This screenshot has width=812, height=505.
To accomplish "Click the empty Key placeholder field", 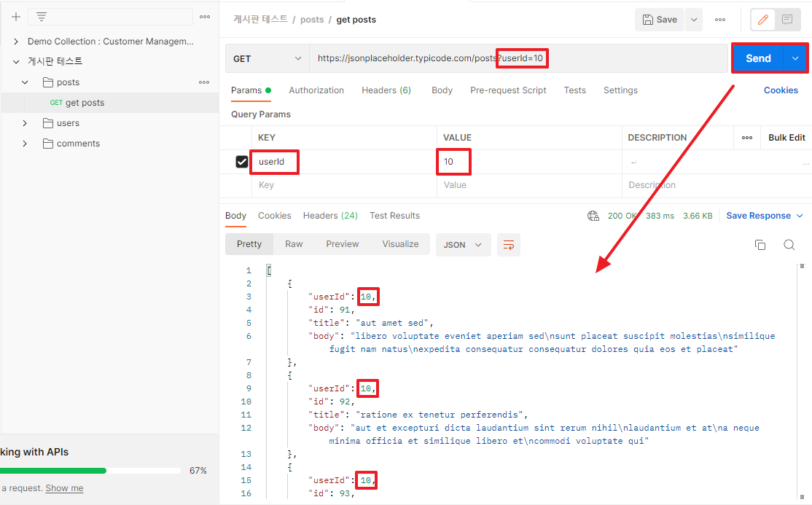I will coord(344,185).
